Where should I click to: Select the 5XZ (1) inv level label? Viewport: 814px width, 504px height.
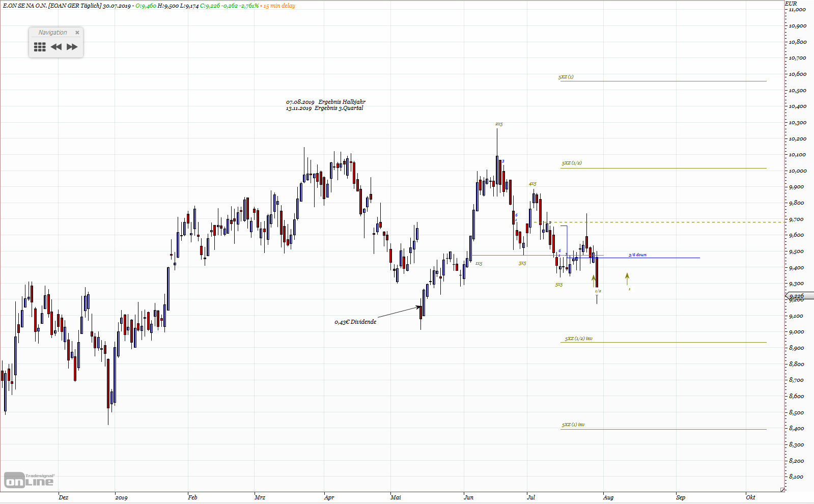click(573, 425)
